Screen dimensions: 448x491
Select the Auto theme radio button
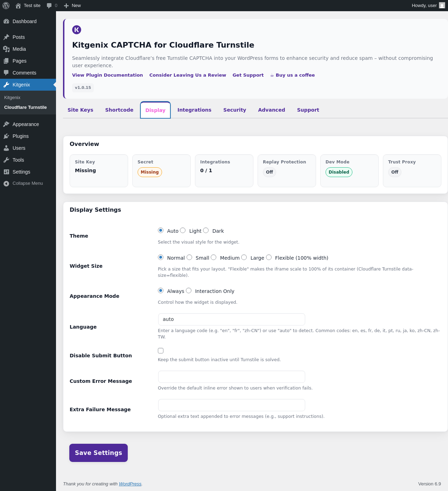161,230
